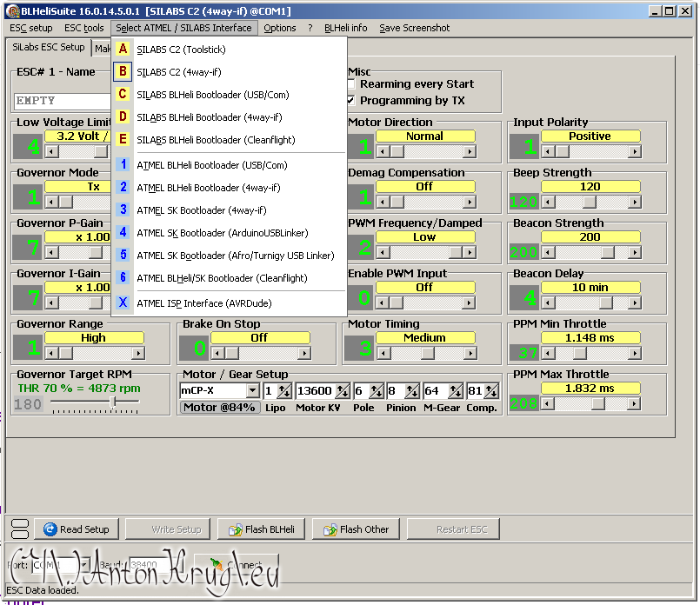Click the Write Setup button
Screen dimensions: 700x605
[168, 529]
